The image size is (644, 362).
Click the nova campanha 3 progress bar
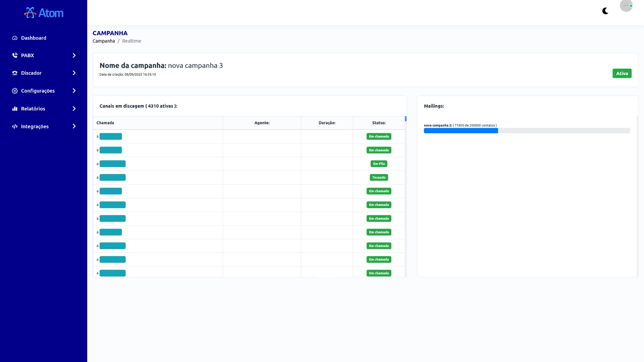pos(527,131)
